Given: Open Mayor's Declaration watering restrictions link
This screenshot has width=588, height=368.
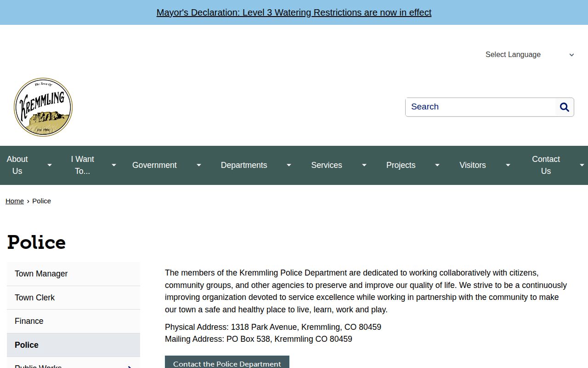Looking at the screenshot, I should 294,12.
